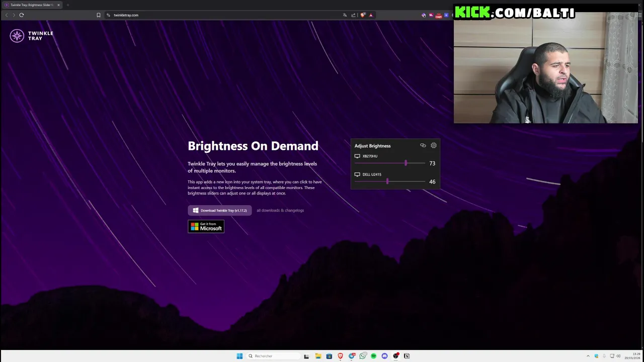Click the XB270HU brightness value 73
This screenshot has width=644, height=362.
pos(432,163)
